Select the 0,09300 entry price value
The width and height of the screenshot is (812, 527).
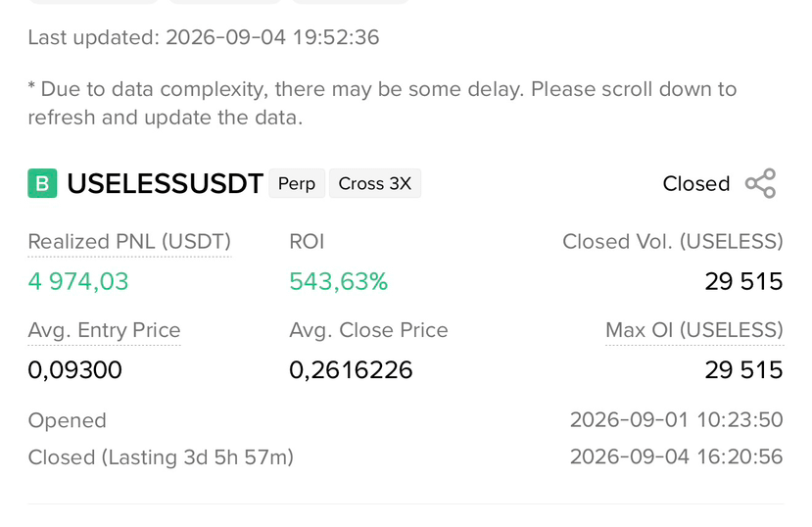click(75, 370)
